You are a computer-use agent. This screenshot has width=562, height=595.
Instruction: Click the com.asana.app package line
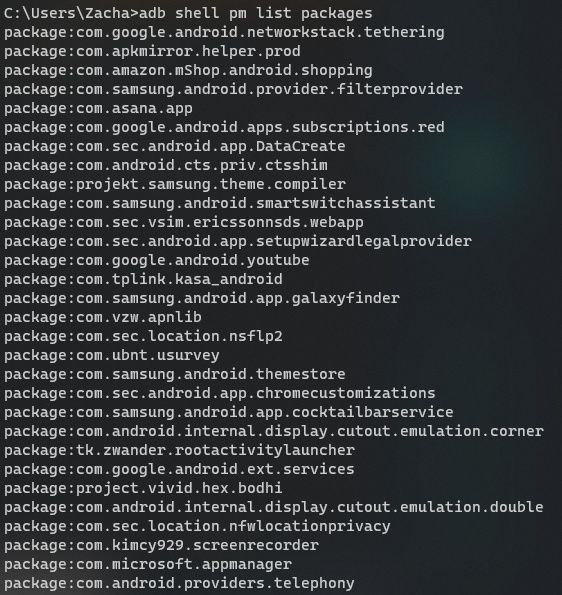(x=98, y=108)
